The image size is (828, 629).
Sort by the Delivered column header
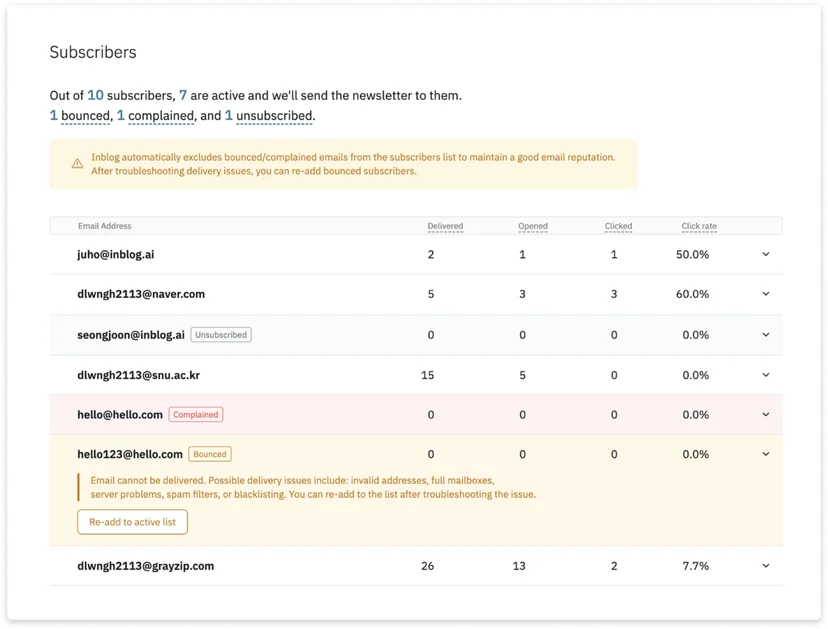coord(445,226)
